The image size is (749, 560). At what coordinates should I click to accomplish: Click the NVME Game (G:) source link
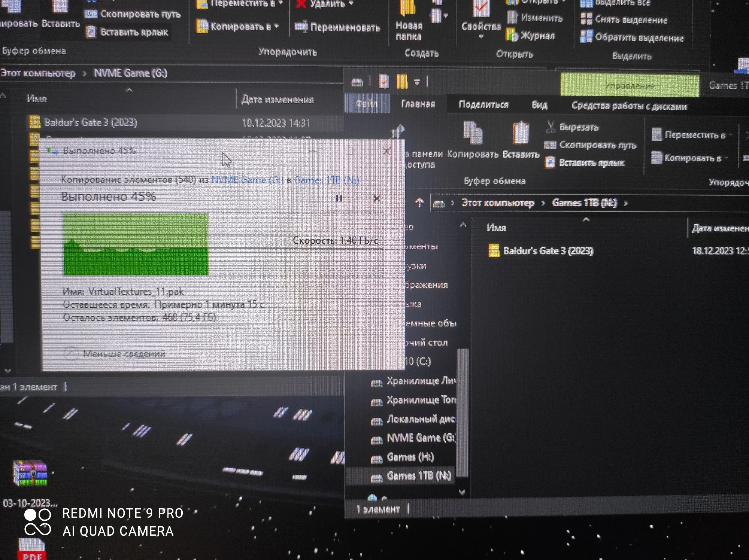pyautogui.click(x=247, y=180)
